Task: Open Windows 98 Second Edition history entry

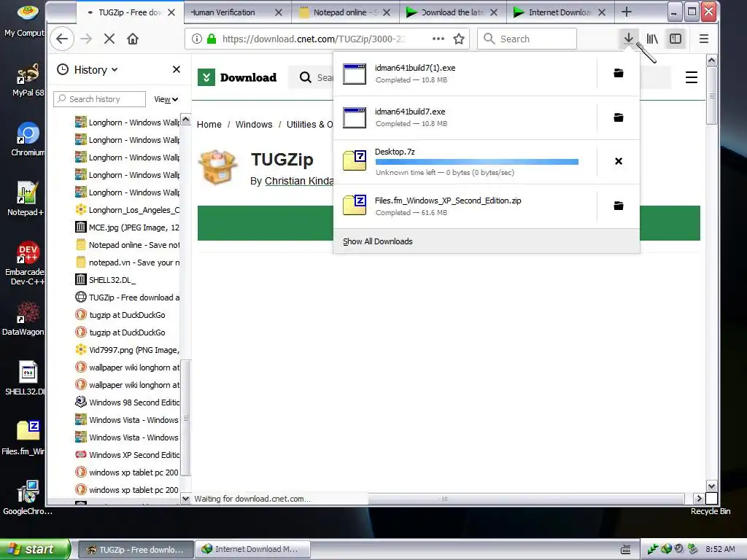Action: [127, 402]
